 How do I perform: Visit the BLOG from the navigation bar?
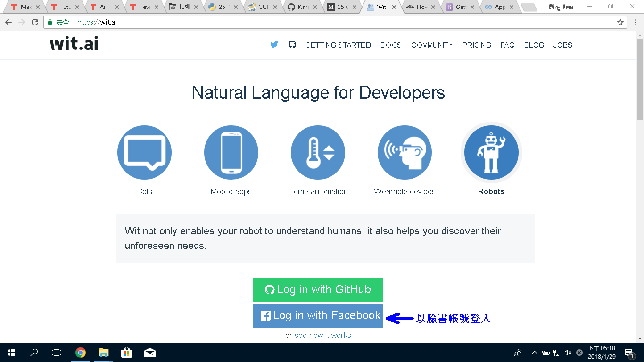click(534, 45)
